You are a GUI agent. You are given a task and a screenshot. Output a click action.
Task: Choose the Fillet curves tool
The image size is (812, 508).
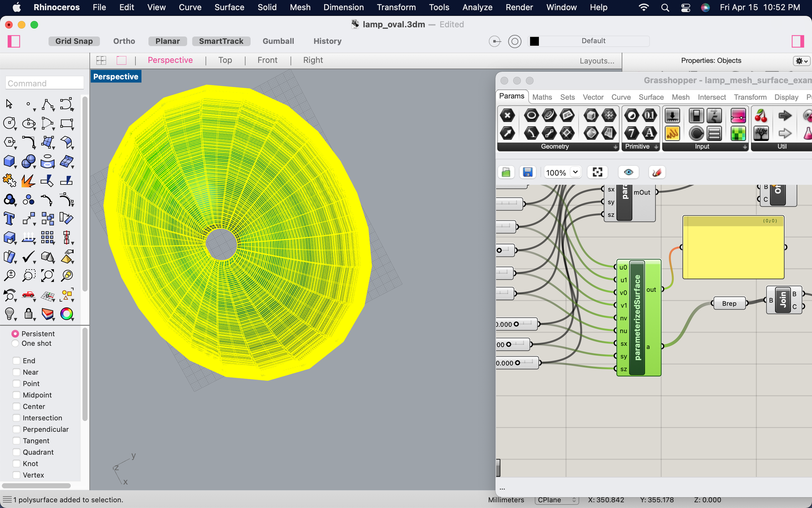click(x=29, y=142)
